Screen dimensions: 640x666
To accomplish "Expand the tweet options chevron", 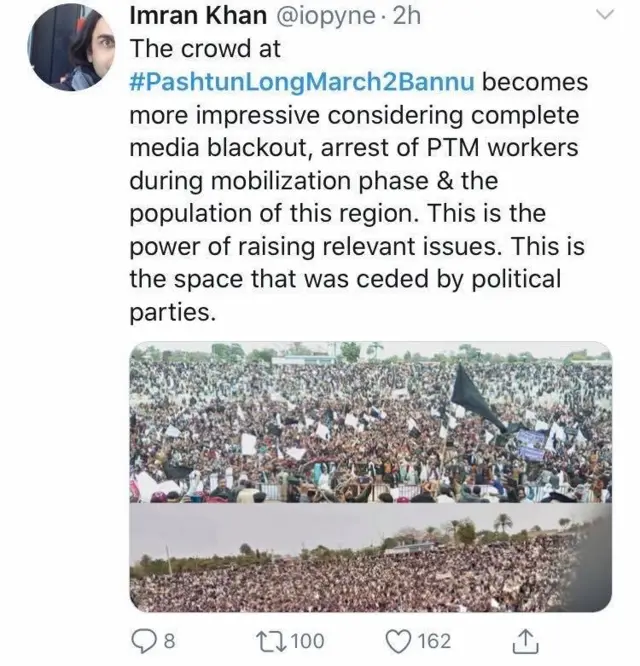I will 606,15.
